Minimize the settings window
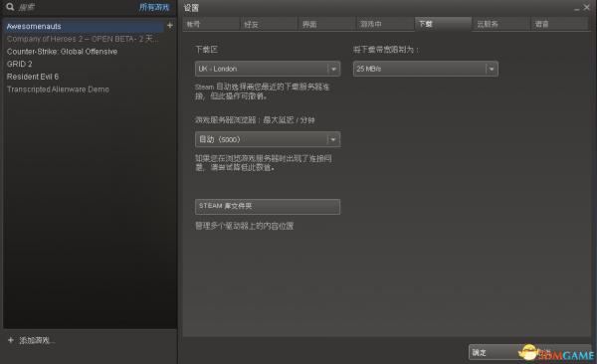 click(x=577, y=8)
